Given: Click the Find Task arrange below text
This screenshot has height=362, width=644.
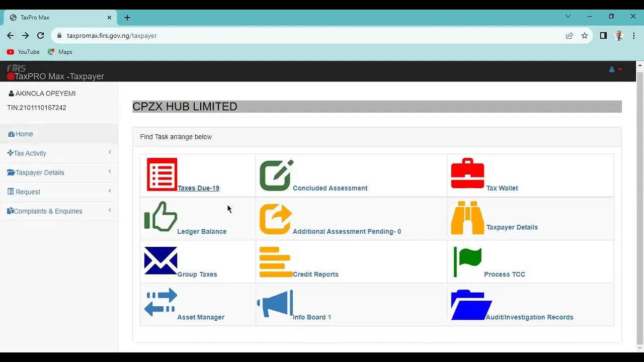Looking at the screenshot, I should click(x=176, y=137).
